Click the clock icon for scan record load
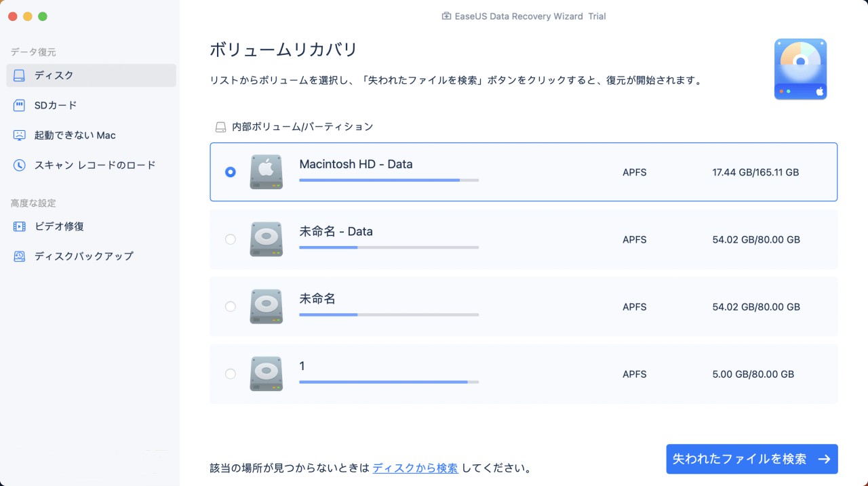 [x=20, y=165]
